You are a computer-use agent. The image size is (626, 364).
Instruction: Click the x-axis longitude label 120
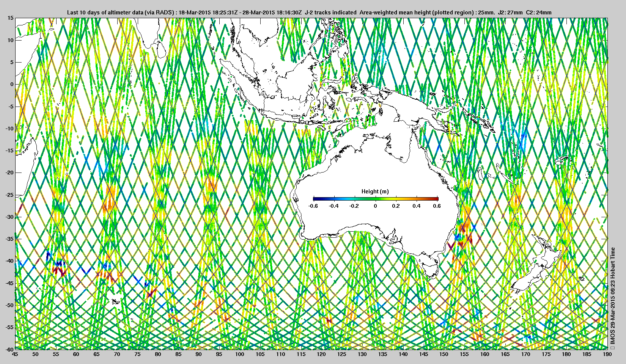click(x=321, y=354)
